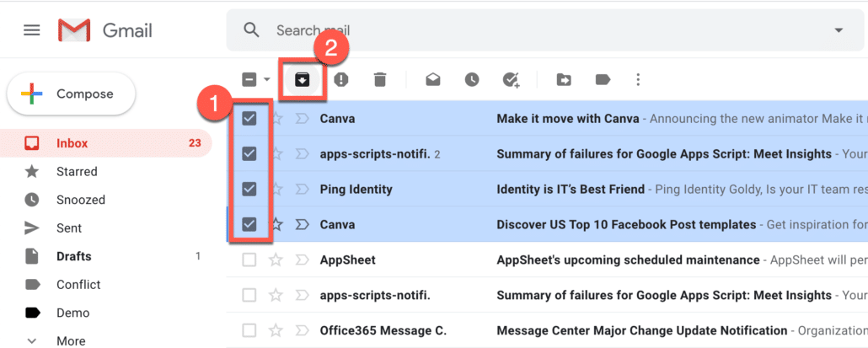Star the Make it move with Canva email

coord(276,119)
